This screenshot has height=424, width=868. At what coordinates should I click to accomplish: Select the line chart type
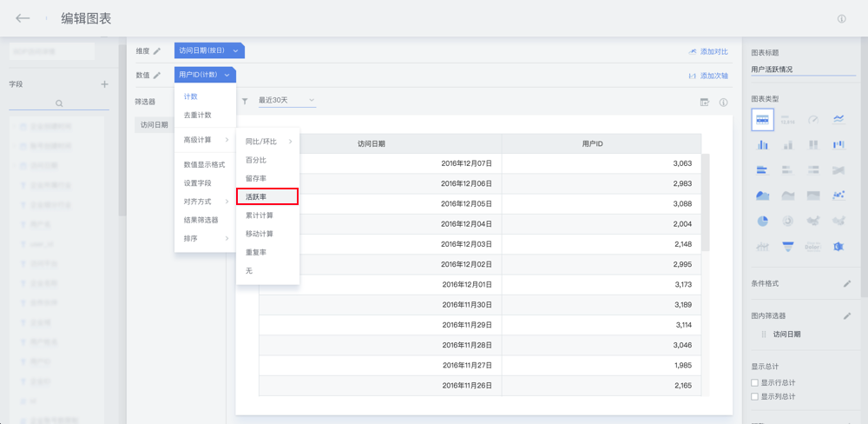pyautogui.click(x=838, y=119)
